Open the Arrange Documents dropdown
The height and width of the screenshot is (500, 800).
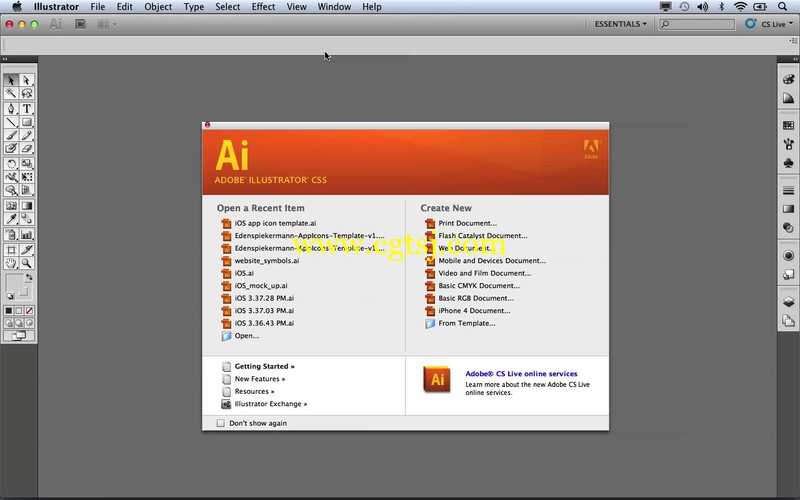coord(107,24)
